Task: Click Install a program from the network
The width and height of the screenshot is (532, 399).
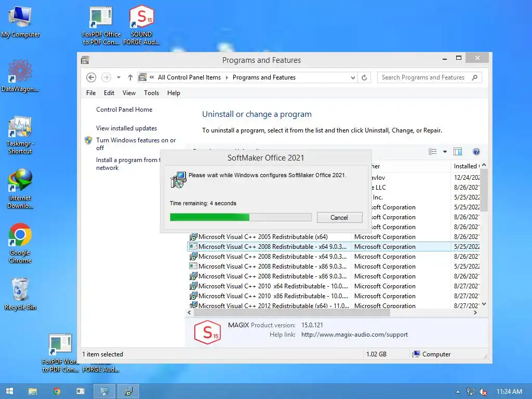Action: tap(128, 164)
